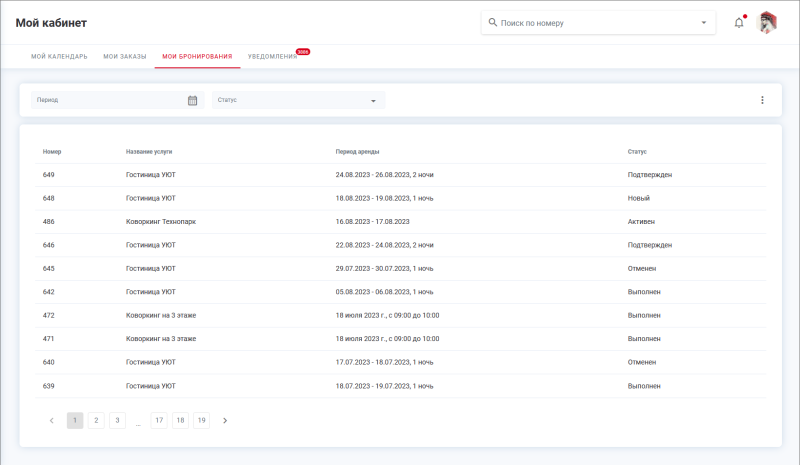Jump to page 17
Screen dimensions: 800x465
[159, 421]
